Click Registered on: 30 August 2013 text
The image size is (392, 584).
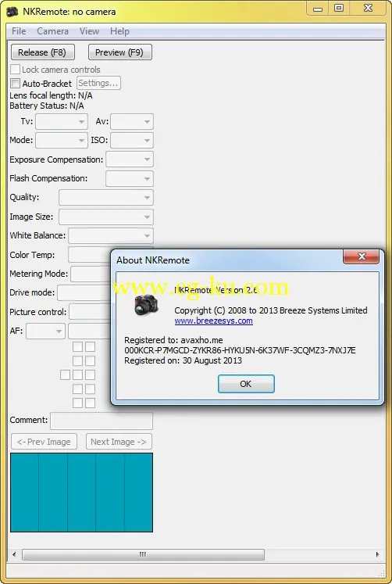click(183, 360)
